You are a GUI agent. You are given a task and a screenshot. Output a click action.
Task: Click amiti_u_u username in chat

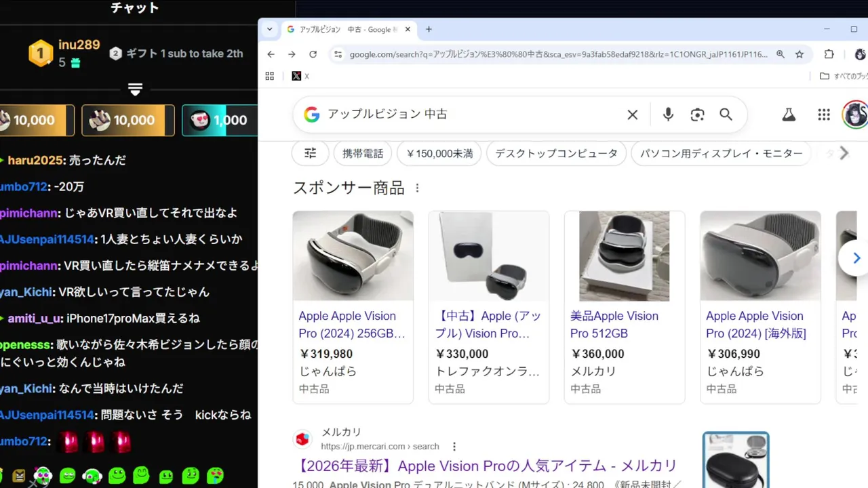tap(35, 319)
